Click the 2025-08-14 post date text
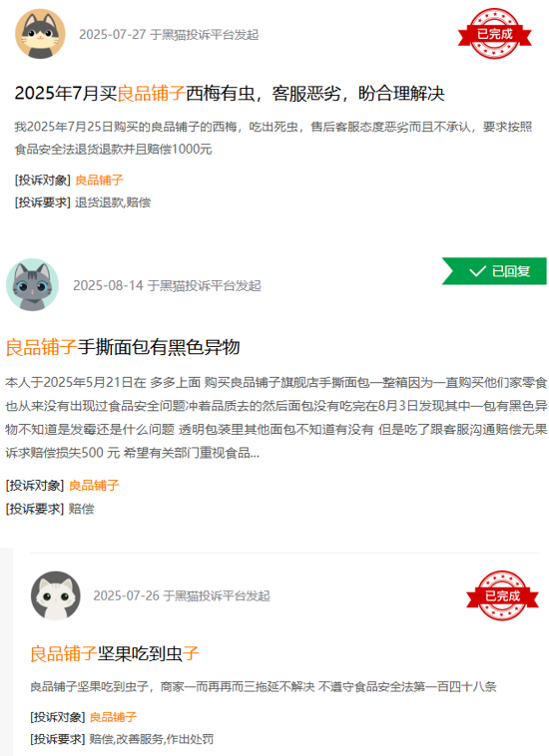This screenshot has width=549, height=756. pyautogui.click(x=167, y=285)
